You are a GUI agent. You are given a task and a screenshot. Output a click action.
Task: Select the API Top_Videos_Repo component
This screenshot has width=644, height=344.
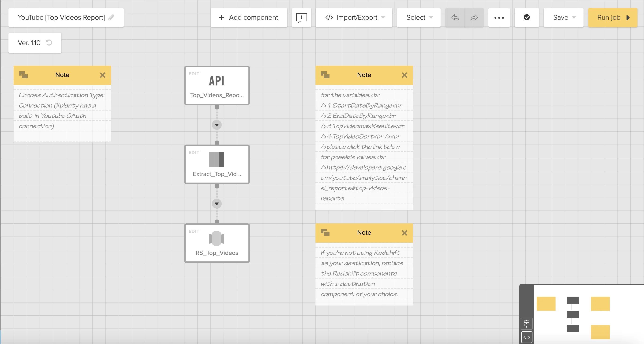click(217, 85)
